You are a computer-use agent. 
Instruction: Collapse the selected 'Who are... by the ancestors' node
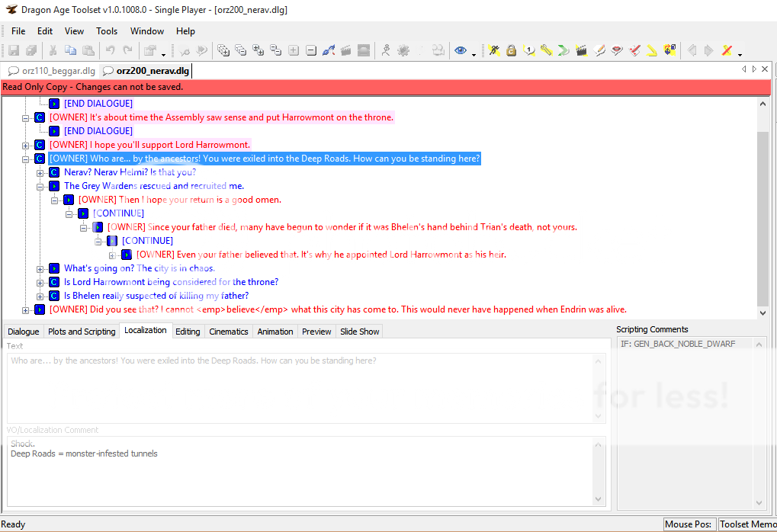pos(26,159)
